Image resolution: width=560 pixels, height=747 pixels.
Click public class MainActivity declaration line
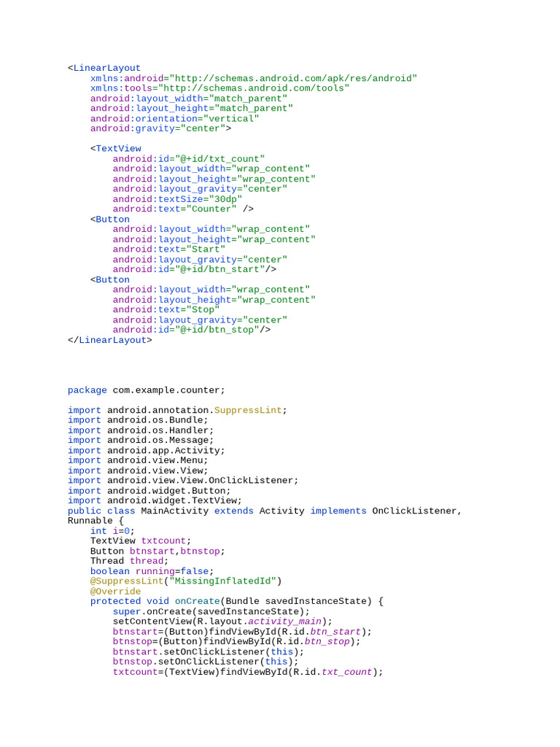(265, 511)
